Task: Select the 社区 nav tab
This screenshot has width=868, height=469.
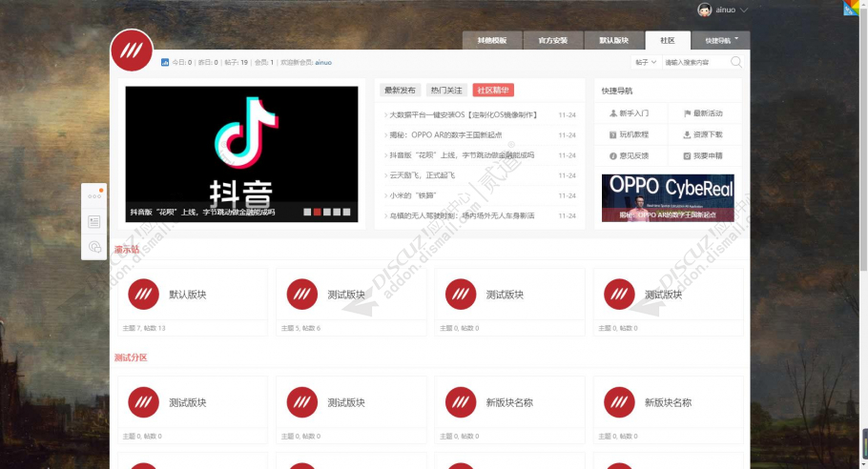Action: pyautogui.click(x=668, y=40)
